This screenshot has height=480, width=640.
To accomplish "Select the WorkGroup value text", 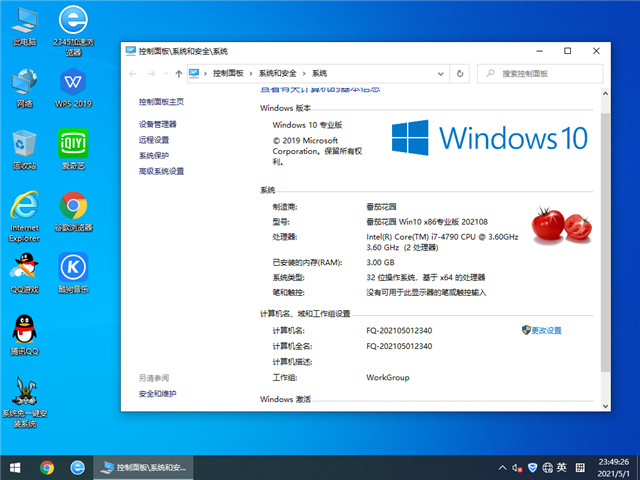I will (388, 377).
